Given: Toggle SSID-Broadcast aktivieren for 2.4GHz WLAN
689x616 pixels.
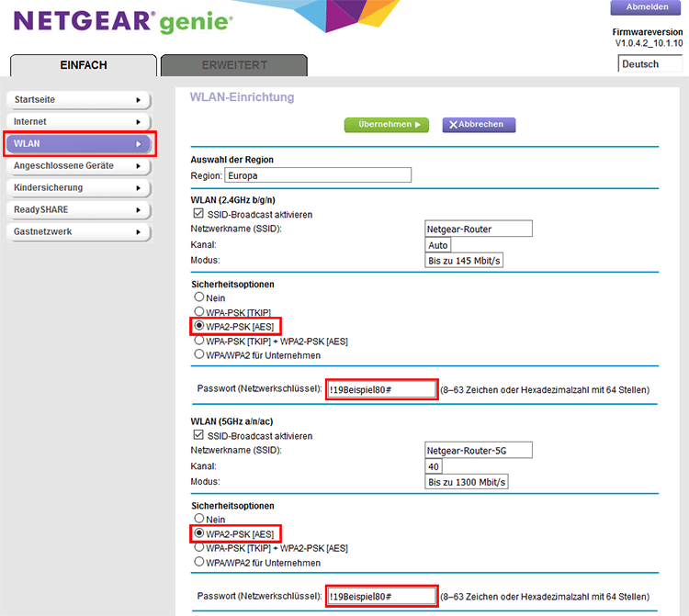Looking at the screenshot, I should [198, 215].
